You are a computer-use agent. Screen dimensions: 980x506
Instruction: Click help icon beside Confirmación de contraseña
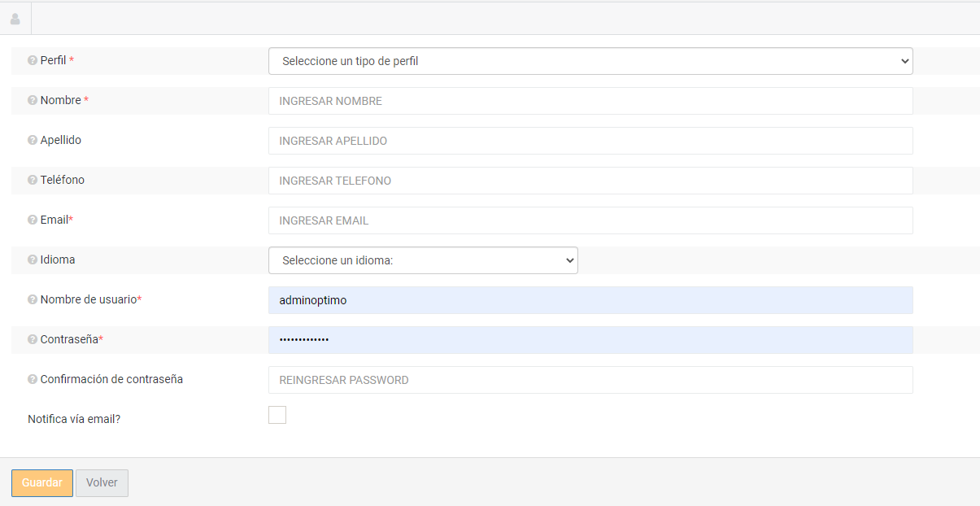tap(33, 380)
